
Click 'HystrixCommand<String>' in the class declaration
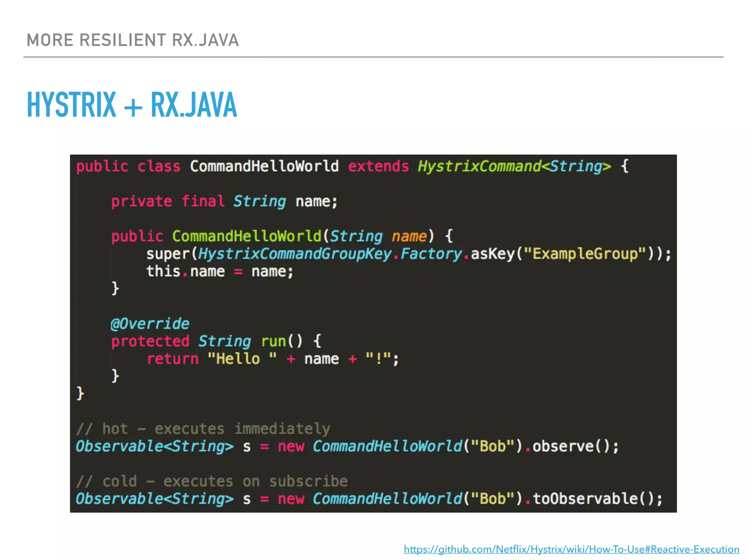(x=514, y=167)
